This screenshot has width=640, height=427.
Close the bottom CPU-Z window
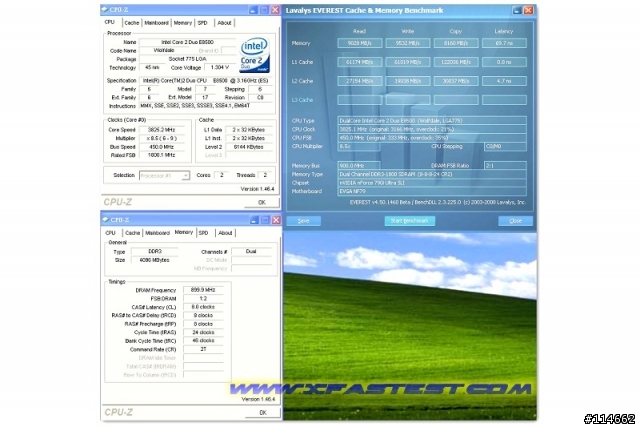point(276,220)
